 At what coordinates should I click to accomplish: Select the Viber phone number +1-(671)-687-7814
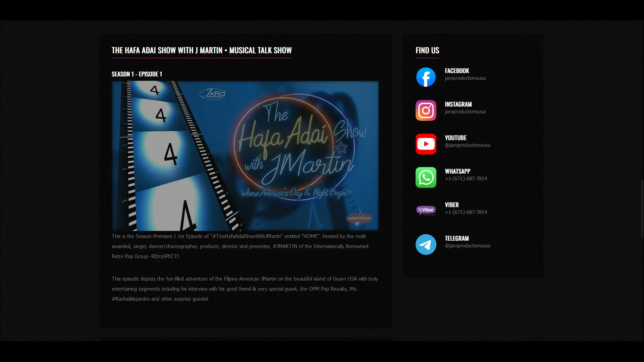pos(466,212)
